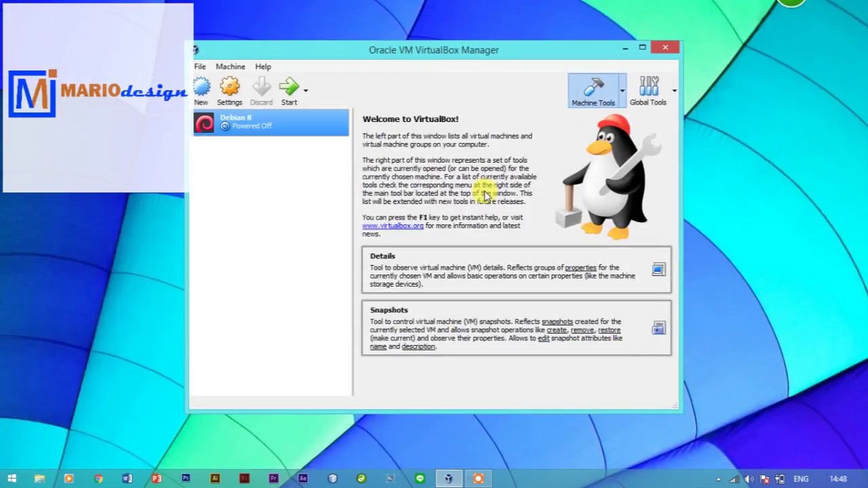
Task: Click the 'remove' link in Snapshots description
Action: (583, 330)
